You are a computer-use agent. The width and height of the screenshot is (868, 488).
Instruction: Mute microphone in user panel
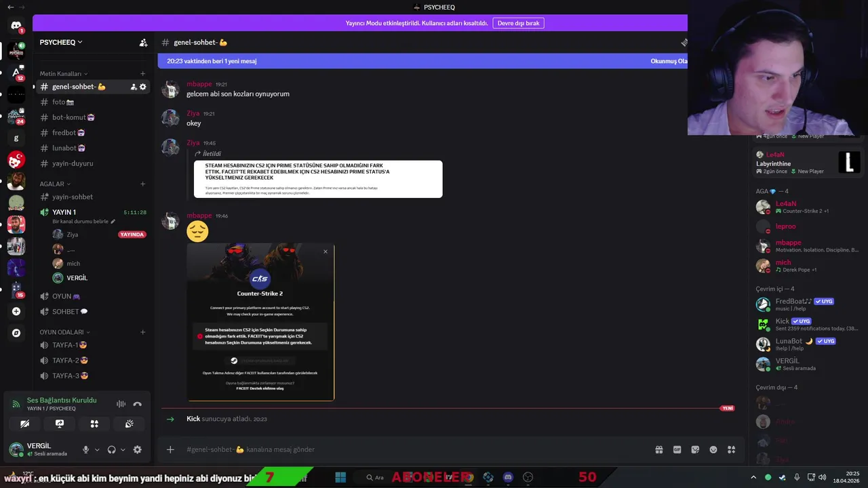[x=85, y=449]
